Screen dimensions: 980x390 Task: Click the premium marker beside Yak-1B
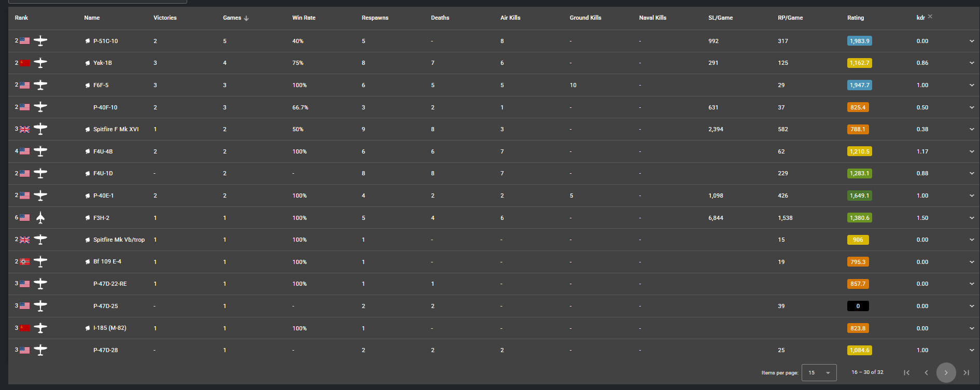pos(88,63)
